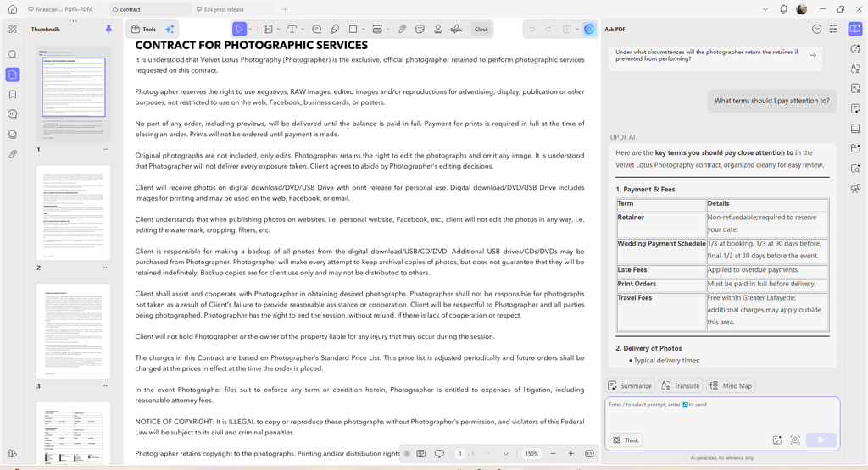Select page 1 thumbnail

pos(74,94)
